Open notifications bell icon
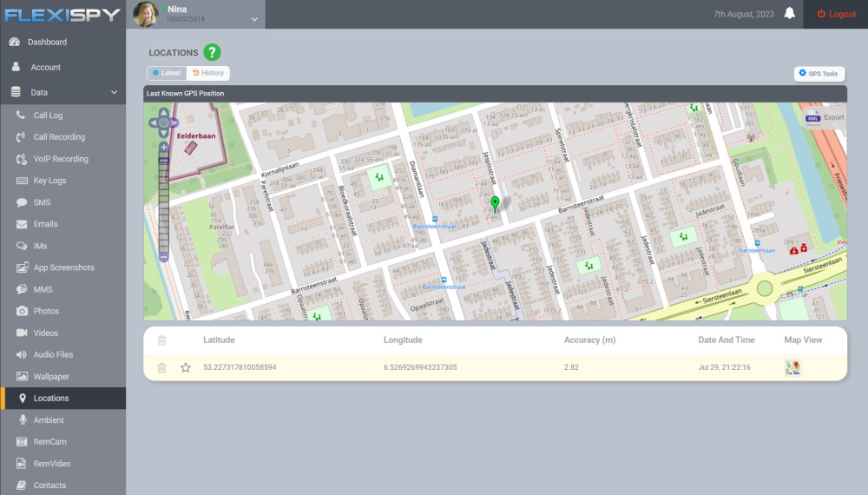This screenshot has width=868, height=495. (790, 14)
